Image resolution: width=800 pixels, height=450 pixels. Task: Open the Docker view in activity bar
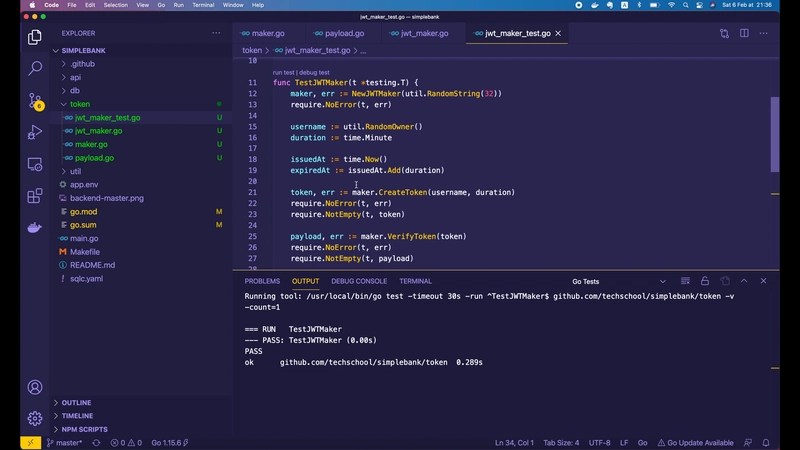[x=35, y=227]
